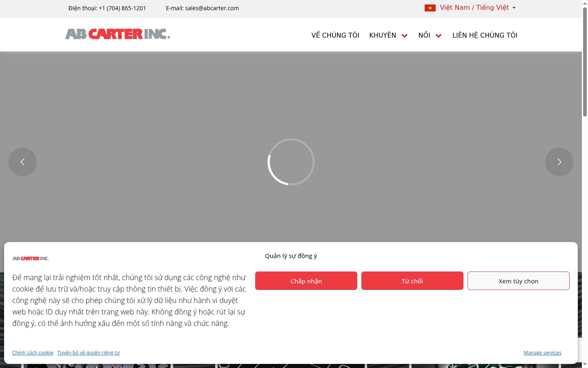Expand the KHUYÊN menu chevron
The width and height of the screenshot is (588, 368).
click(404, 36)
